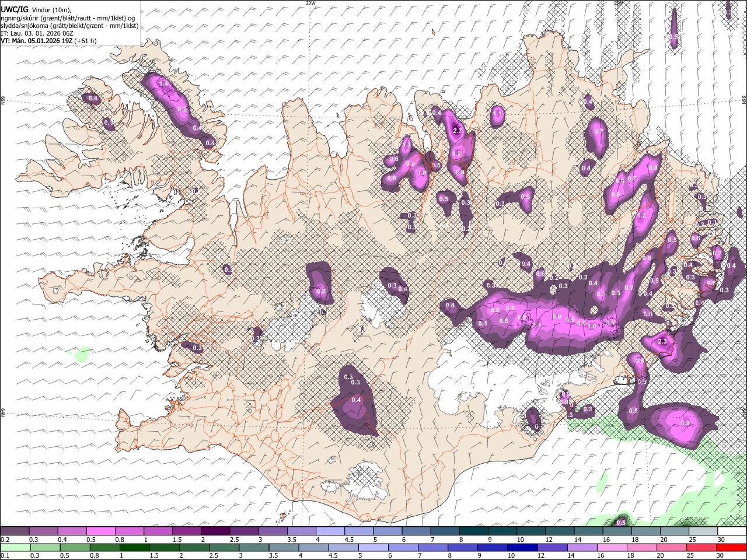Click the 2.3 snowfall value in the southeast
The image size is (747, 560).
662,341
